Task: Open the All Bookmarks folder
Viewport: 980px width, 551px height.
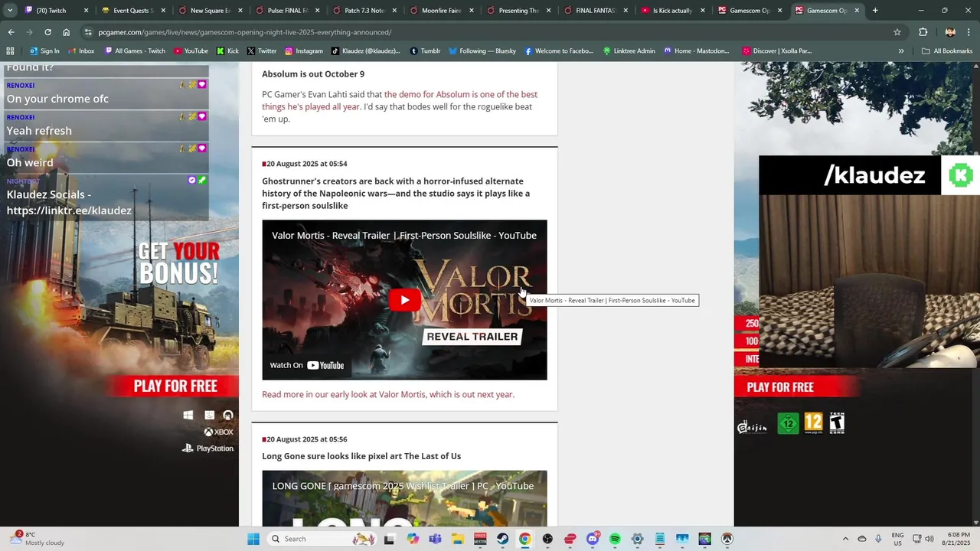Action: click(x=947, y=51)
